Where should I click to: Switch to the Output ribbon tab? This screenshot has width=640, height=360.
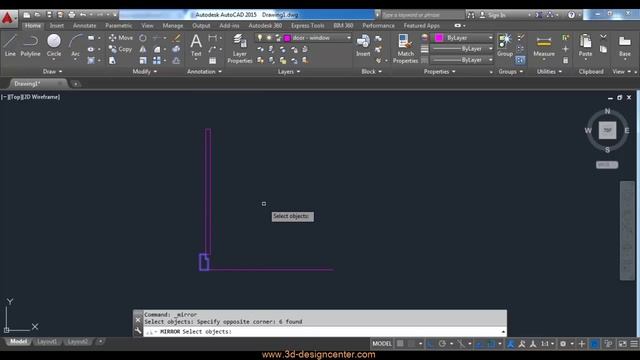pyautogui.click(x=201, y=25)
